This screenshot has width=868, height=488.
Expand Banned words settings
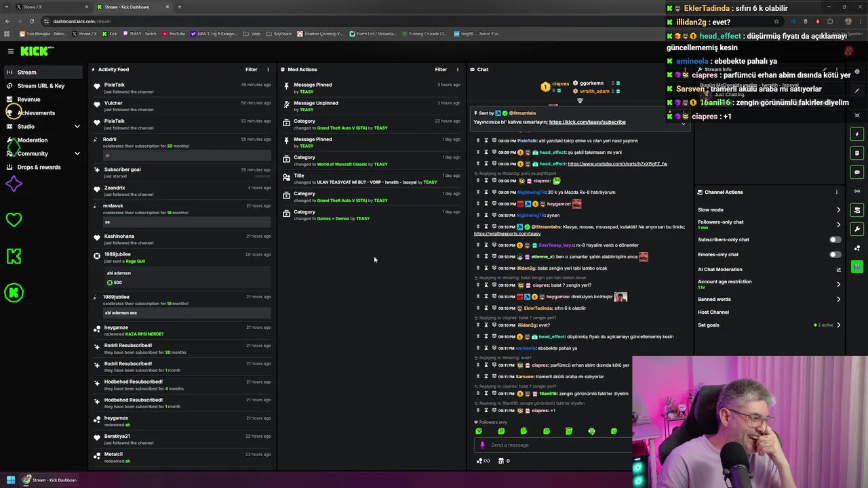point(838,299)
